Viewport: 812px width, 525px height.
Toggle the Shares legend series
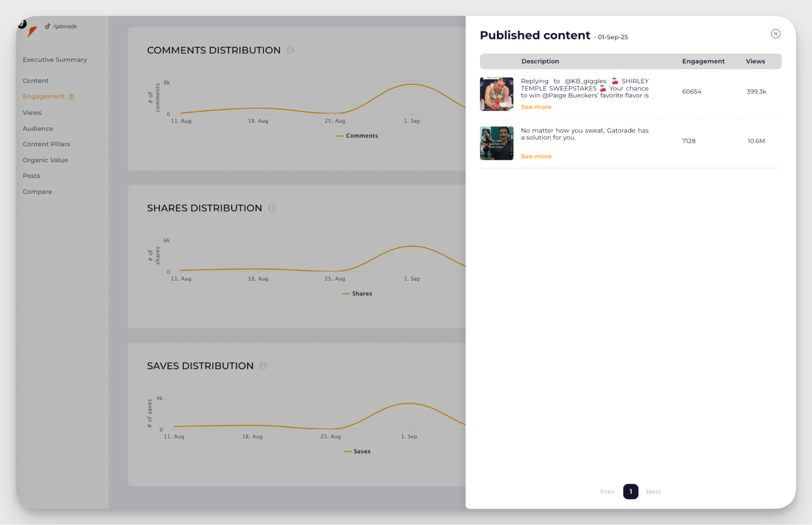pyautogui.click(x=357, y=294)
